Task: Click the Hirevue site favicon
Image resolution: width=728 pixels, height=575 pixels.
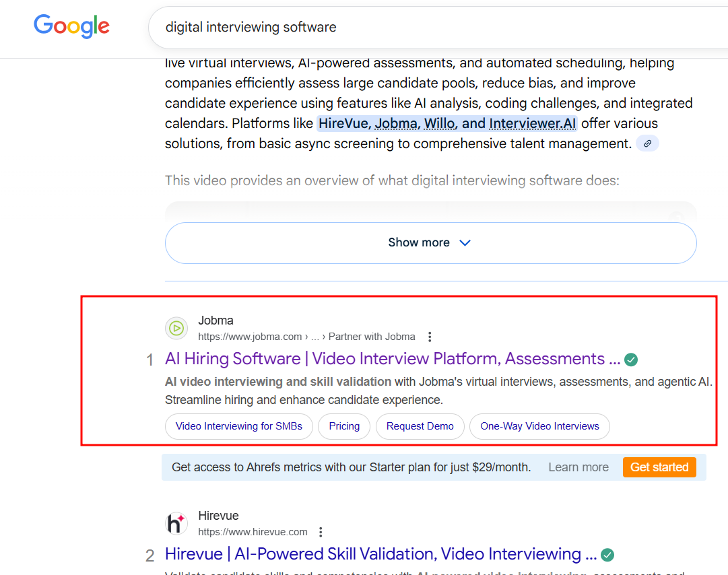Action: click(x=176, y=523)
